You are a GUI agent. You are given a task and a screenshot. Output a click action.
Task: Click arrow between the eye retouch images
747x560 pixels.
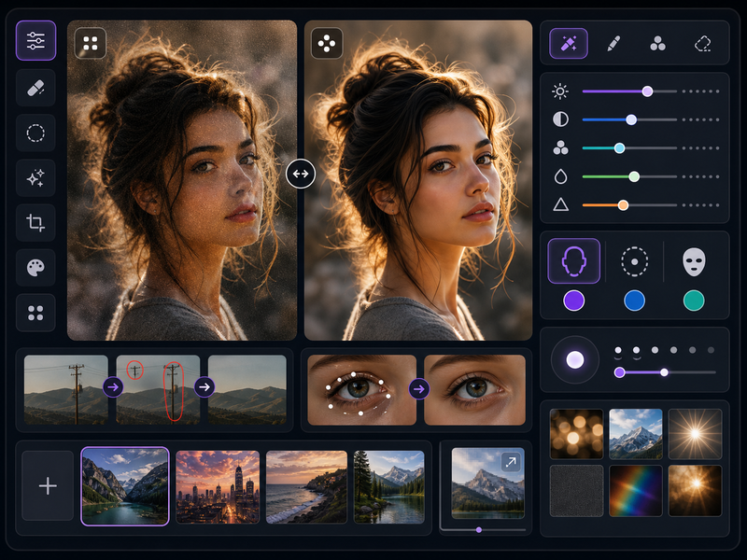419,389
